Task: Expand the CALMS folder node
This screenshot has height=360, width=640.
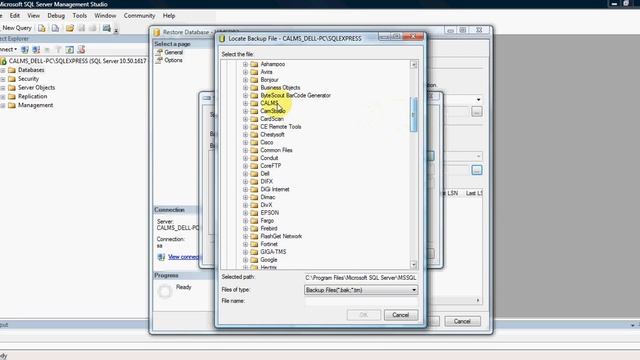Action: [245, 103]
